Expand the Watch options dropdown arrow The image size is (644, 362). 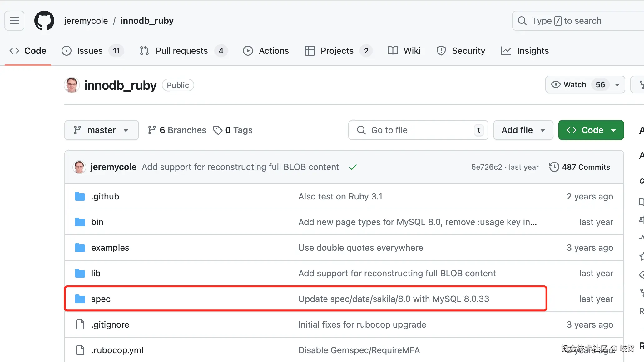tap(617, 85)
